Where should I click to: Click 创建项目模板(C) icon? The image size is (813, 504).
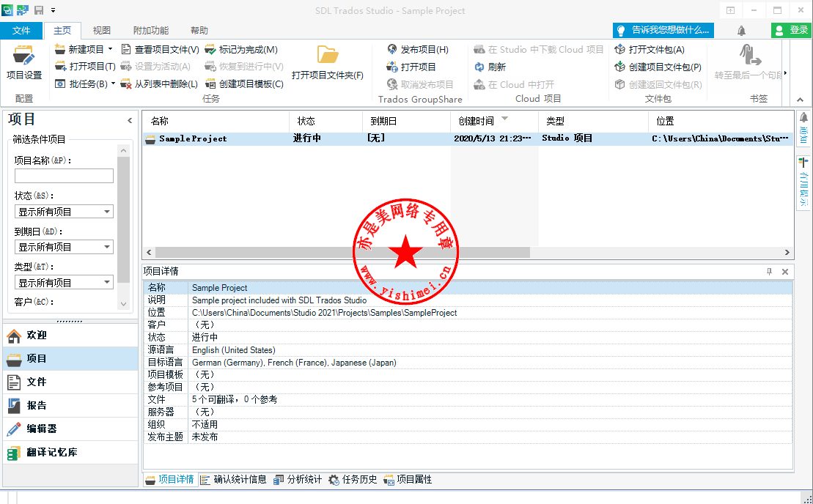point(210,84)
